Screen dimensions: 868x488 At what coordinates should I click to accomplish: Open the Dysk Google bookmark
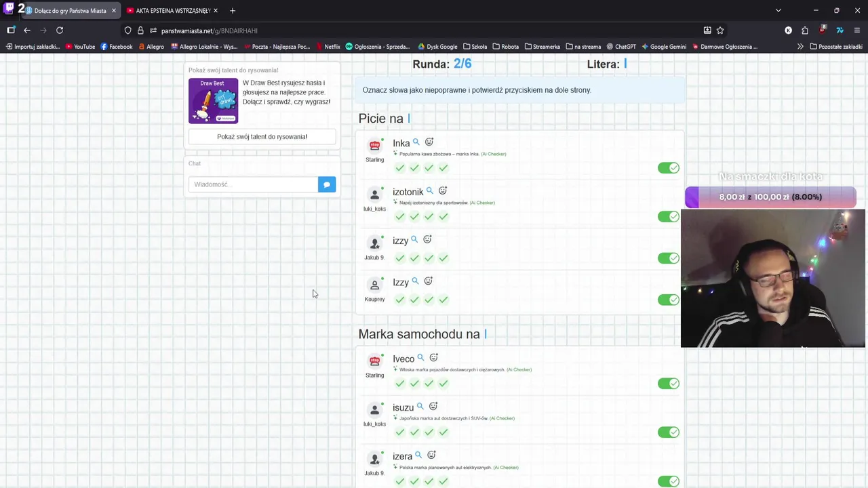pos(437,47)
